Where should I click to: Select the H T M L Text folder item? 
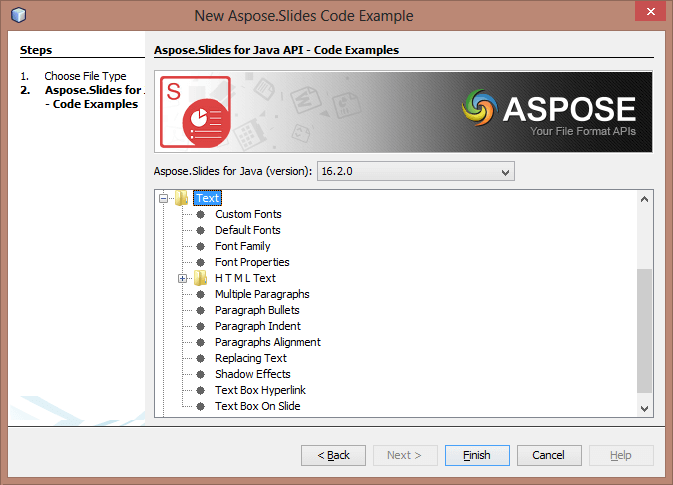click(x=245, y=278)
